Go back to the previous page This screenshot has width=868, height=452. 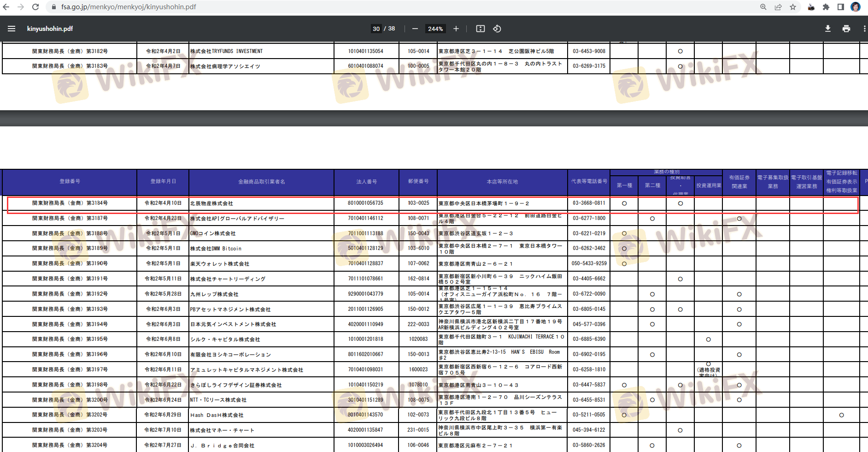point(6,7)
